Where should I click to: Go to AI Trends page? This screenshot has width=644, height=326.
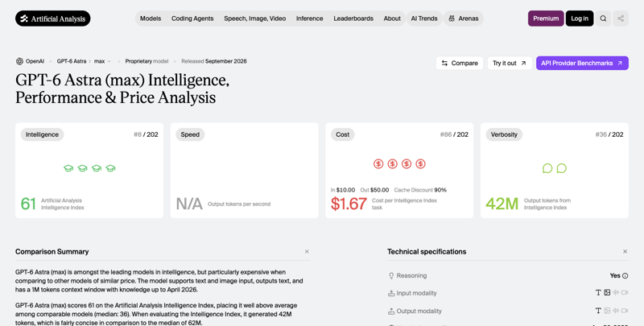[424, 19]
